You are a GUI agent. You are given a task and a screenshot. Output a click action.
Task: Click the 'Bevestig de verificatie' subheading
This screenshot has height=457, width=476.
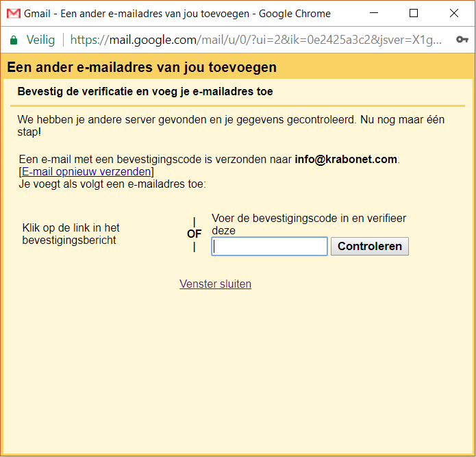[145, 92]
